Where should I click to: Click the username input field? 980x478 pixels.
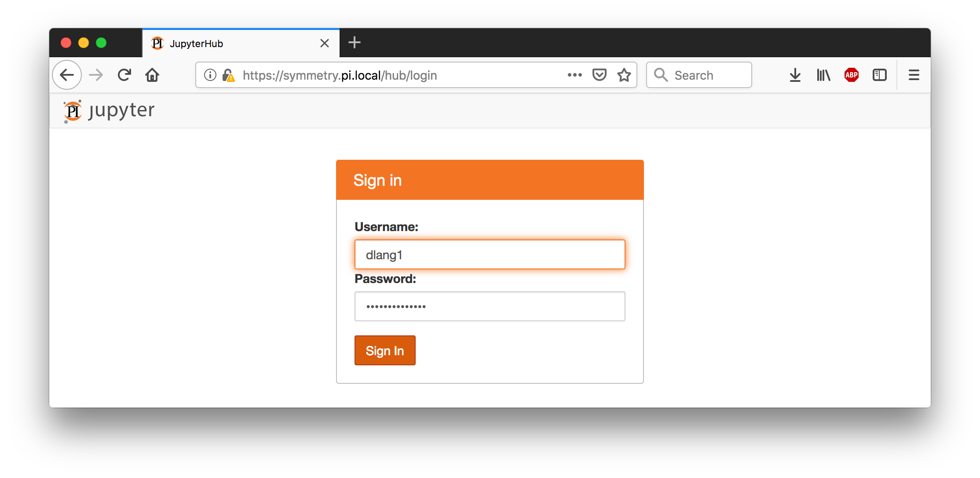[x=490, y=254]
